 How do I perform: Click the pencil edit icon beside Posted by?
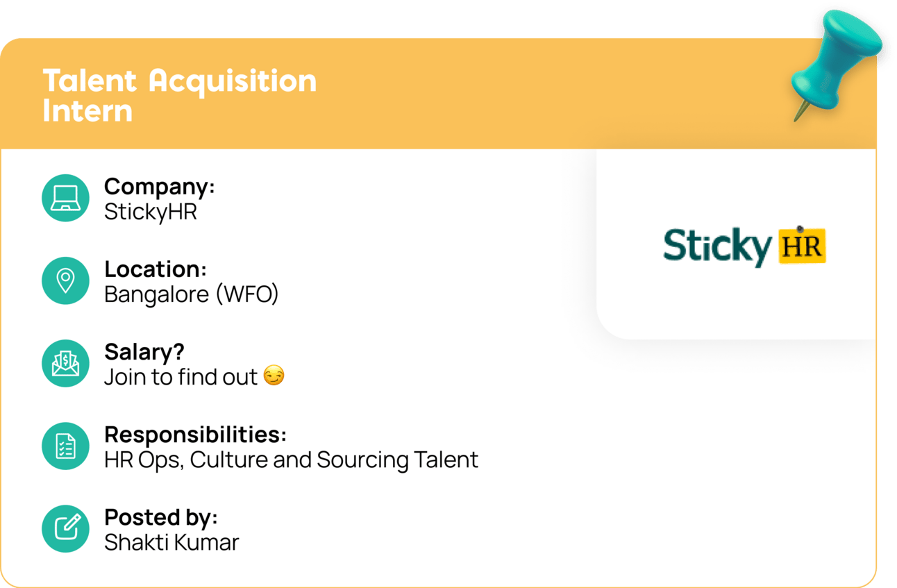click(x=65, y=528)
